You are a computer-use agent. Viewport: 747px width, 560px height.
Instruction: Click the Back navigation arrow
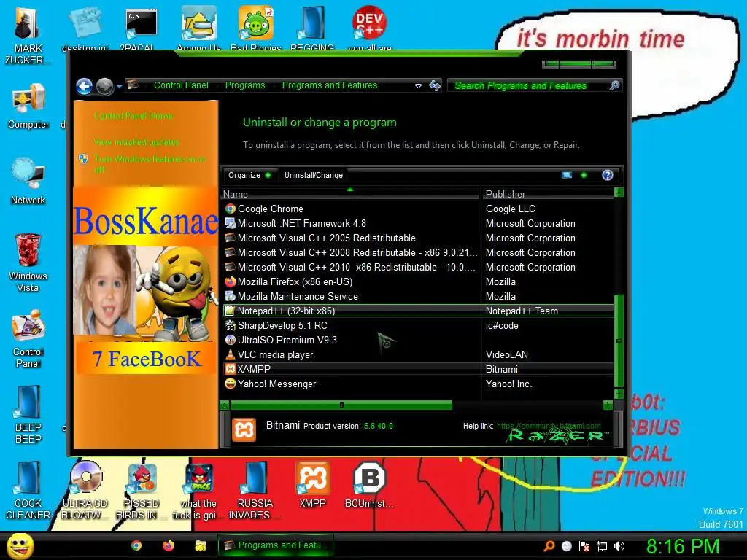[x=85, y=86]
